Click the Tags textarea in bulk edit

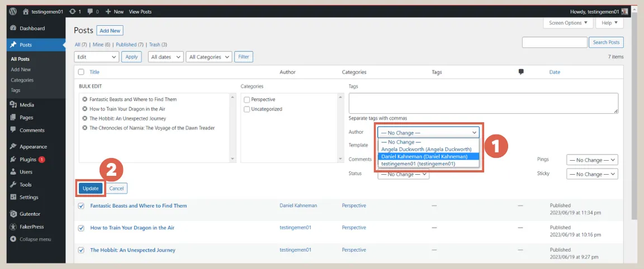pyautogui.click(x=484, y=103)
